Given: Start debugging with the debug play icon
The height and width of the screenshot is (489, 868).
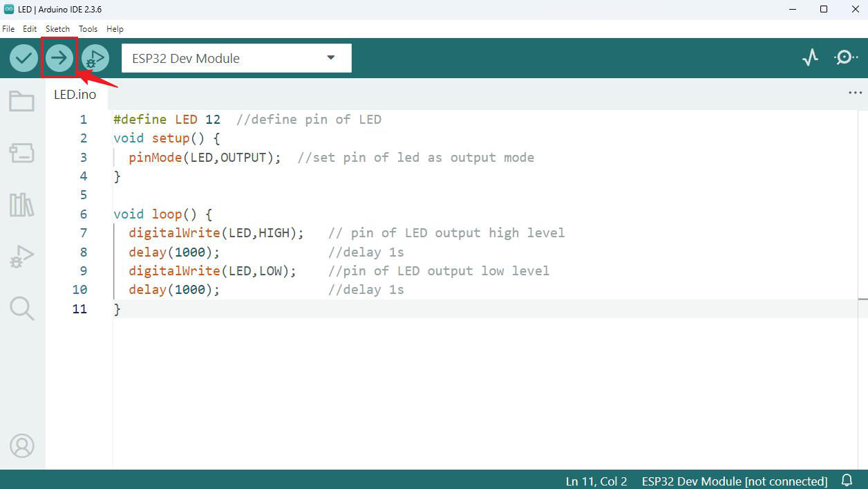Looking at the screenshot, I should click(x=95, y=58).
